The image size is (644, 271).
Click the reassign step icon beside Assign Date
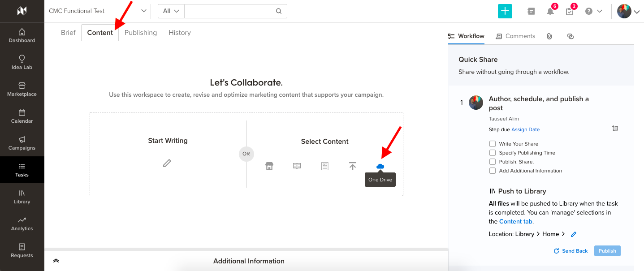(x=615, y=129)
